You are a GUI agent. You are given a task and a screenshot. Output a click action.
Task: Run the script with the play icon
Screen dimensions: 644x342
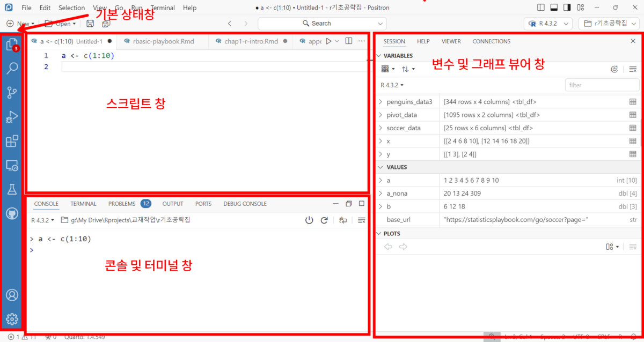(x=328, y=41)
